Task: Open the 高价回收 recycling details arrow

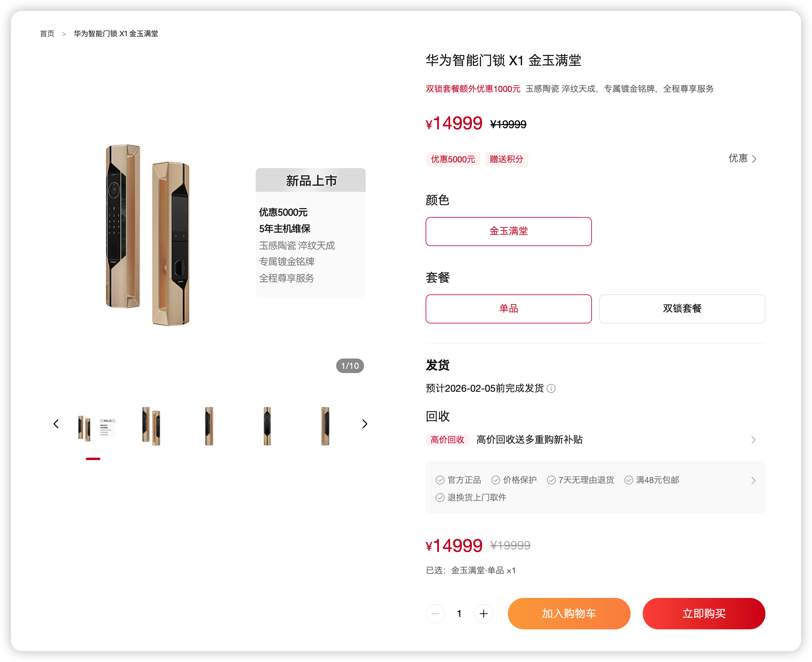Action: pos(753,440)
